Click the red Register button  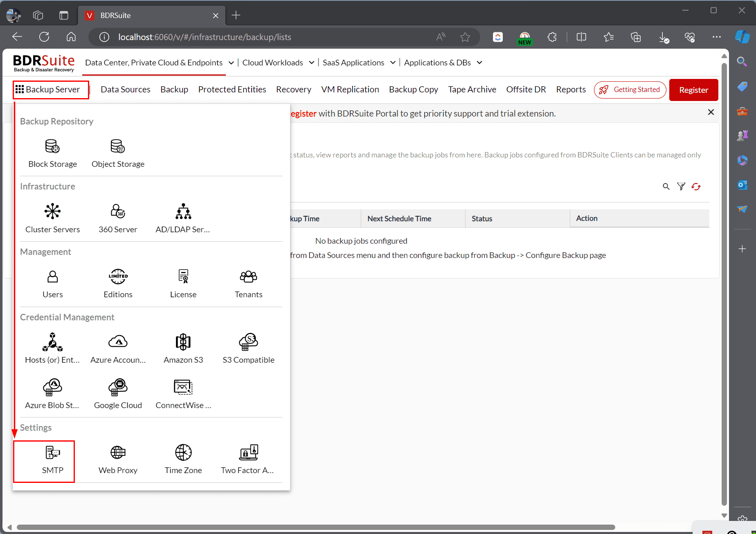click(693, 90)
